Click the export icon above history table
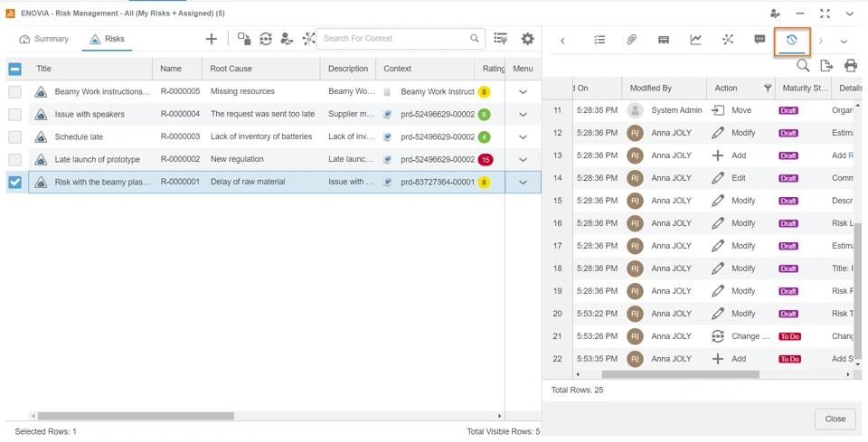 [x=826, y=66]
